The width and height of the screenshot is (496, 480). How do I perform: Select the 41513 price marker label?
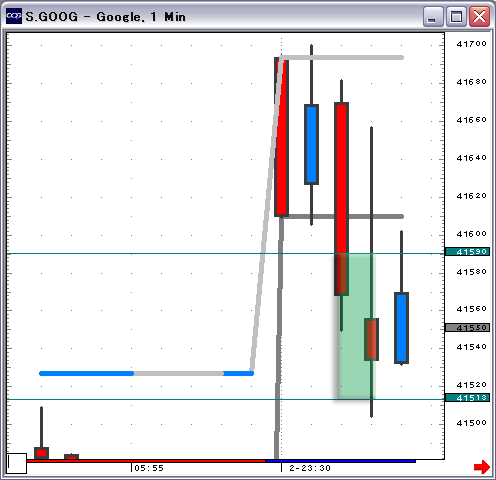(x=467, y=397)
